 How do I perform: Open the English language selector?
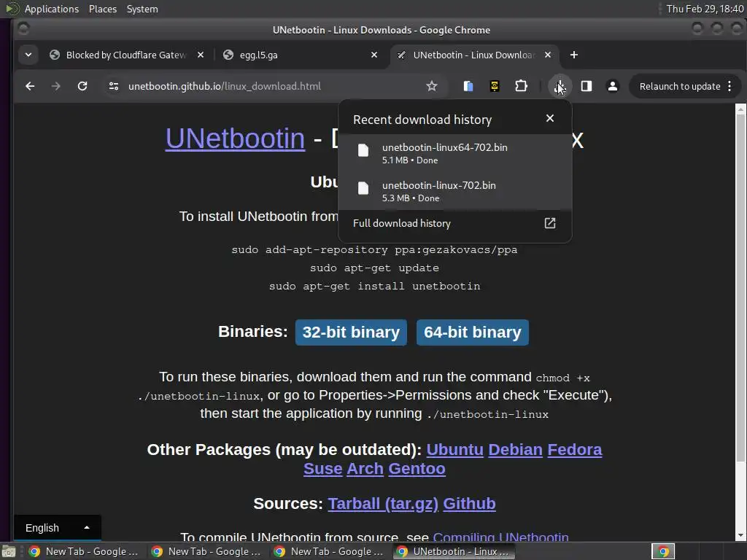tap(57, 528)
